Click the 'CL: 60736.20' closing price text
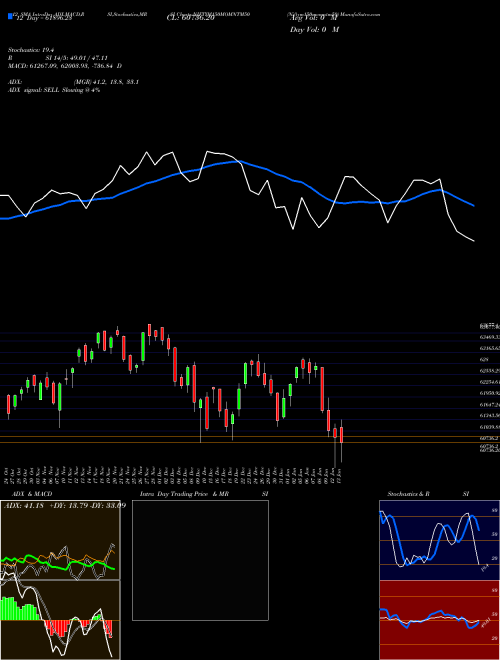Image resolution: width=500 pixels, height=660 pixels. 191,19
